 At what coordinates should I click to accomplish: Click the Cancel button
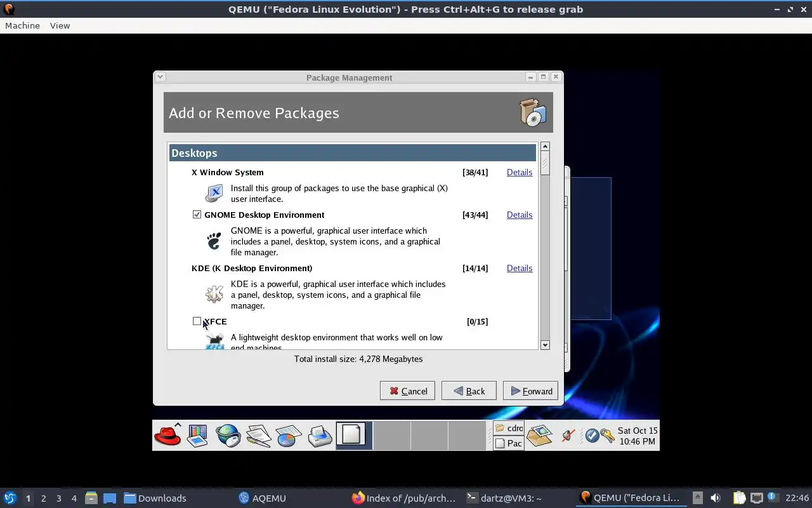[407, 391]
